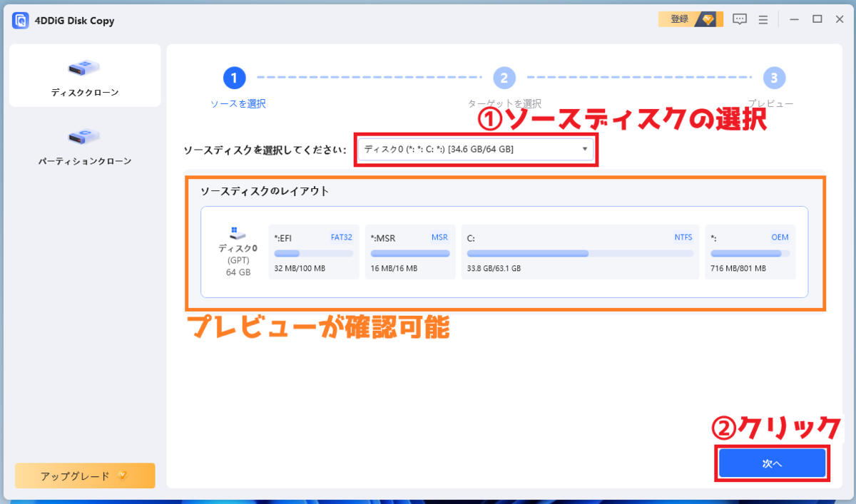Click the dropdown arrow beside disk size
856x504 pixels.
pos(585,150)
